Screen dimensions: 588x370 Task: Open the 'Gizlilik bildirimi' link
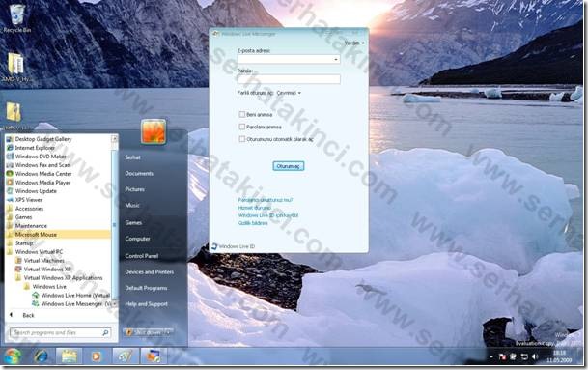[x=253, y=223]
